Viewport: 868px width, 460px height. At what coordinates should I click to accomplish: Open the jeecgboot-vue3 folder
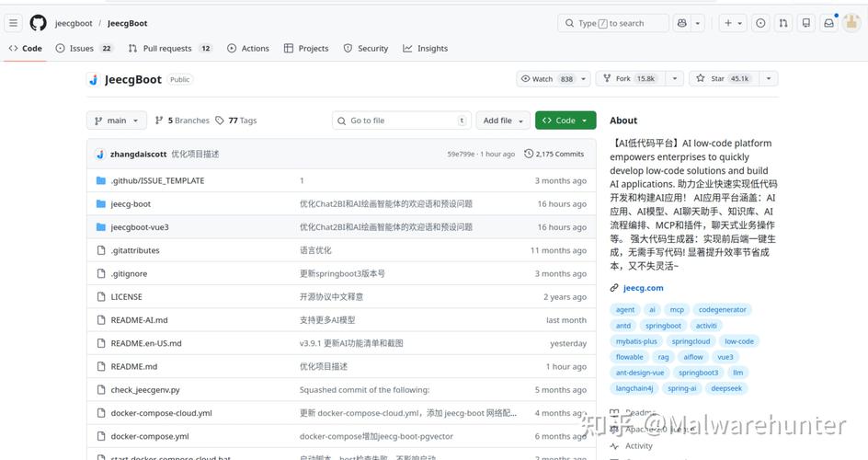pyautogui.click(x=140, y=227)
